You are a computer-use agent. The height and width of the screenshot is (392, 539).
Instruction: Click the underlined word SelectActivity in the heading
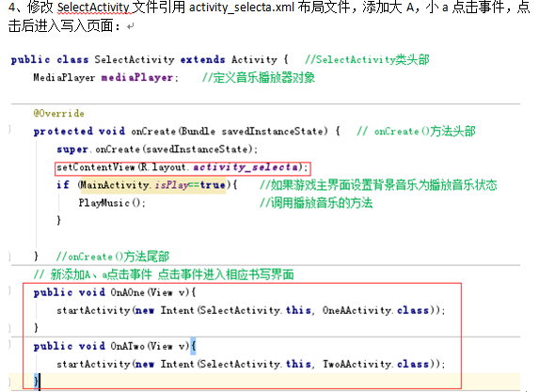pos(93,8)
